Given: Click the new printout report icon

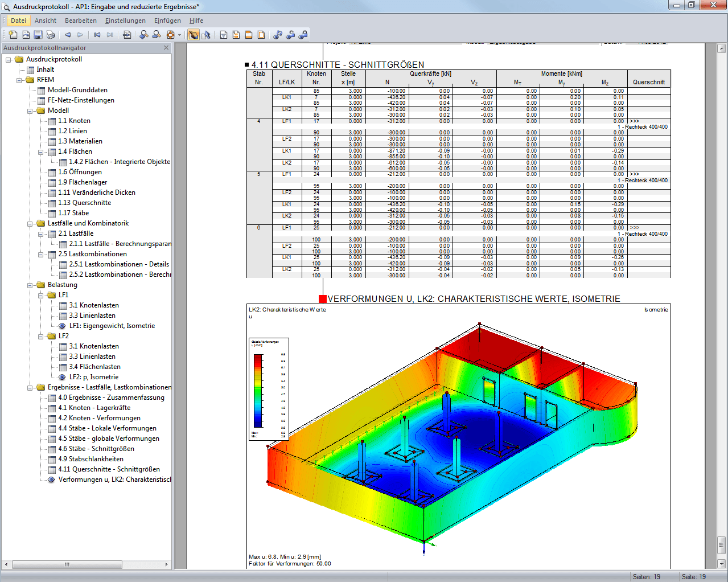Looking at the screenshot, I should (x=13, y=35).
